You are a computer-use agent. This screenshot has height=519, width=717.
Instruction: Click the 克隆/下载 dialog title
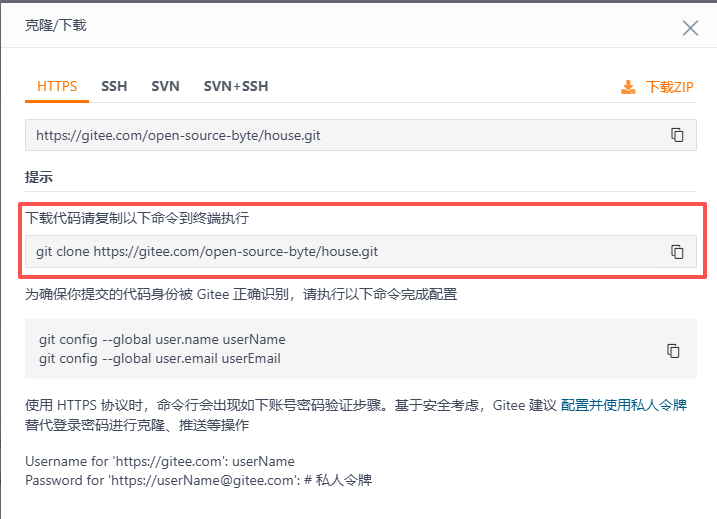click(x=55, y=25)
